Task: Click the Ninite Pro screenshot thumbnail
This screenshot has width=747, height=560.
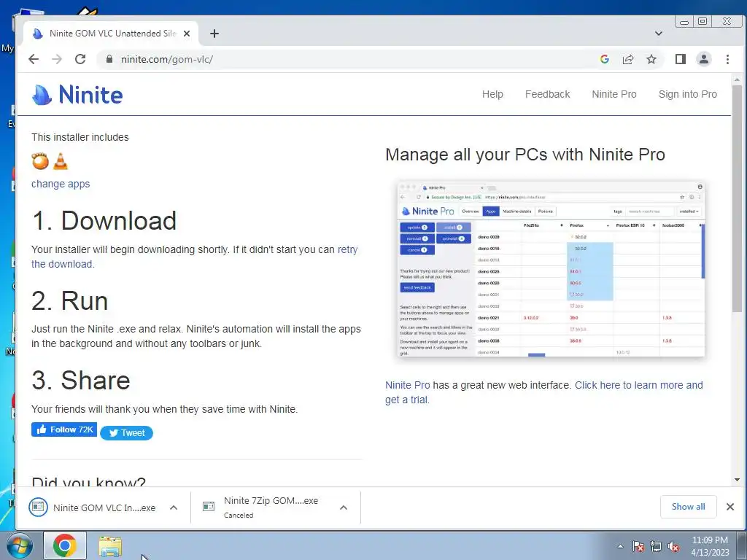Action: (551, 268)
